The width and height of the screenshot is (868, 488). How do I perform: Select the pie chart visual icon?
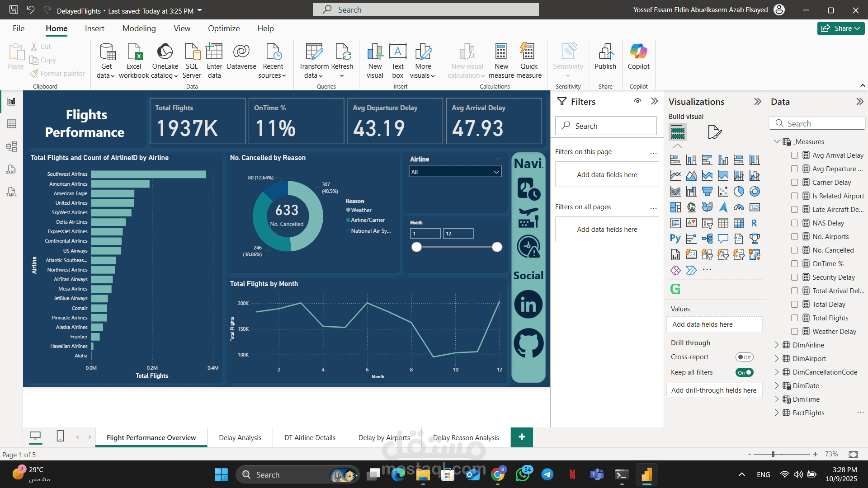(740, 191)
